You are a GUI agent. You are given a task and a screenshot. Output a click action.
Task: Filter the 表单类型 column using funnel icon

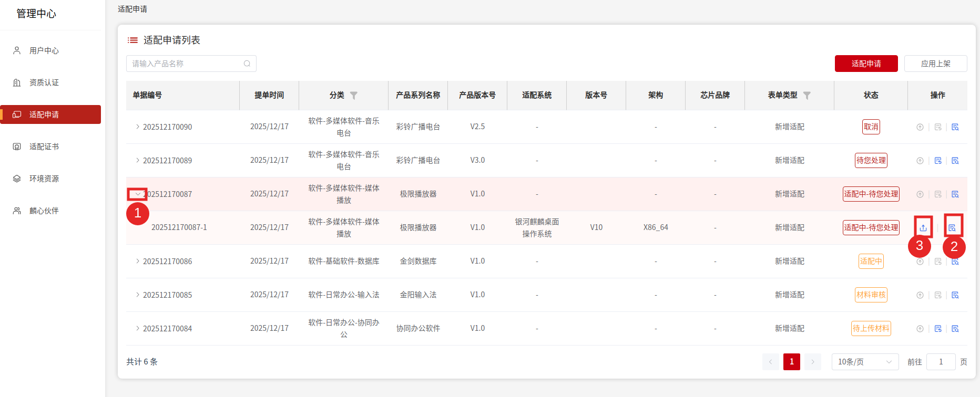807,96
